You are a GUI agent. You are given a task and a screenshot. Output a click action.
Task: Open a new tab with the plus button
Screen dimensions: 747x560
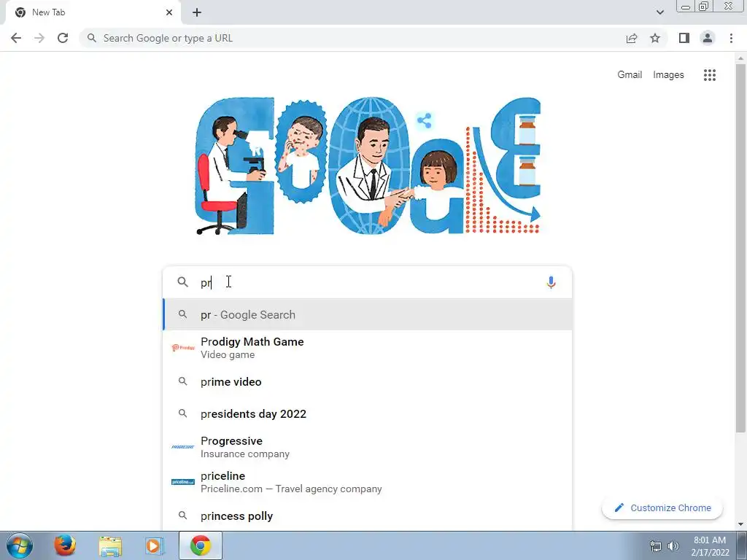point(197,12)
